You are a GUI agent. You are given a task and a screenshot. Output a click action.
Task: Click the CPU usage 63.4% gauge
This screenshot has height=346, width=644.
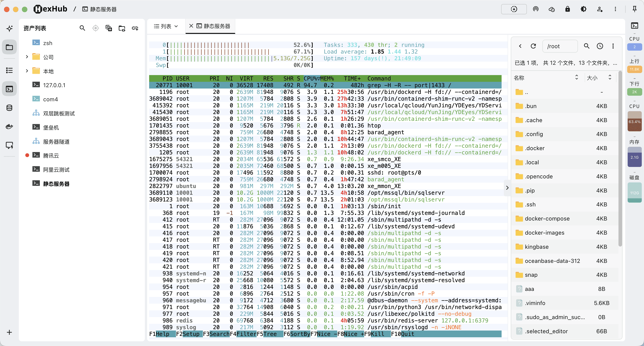pyautogui.click(x=635, y=121)
